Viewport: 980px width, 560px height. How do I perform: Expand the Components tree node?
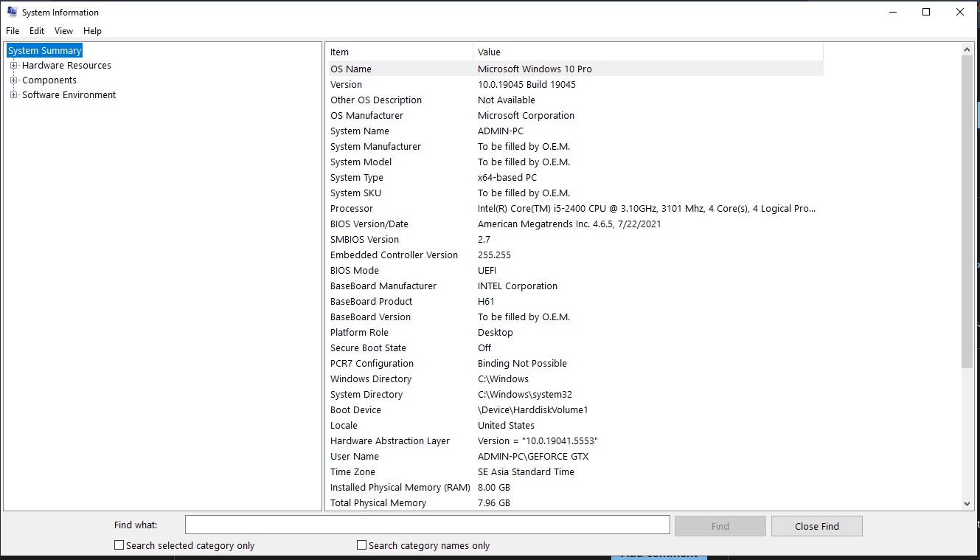(12, 80)
